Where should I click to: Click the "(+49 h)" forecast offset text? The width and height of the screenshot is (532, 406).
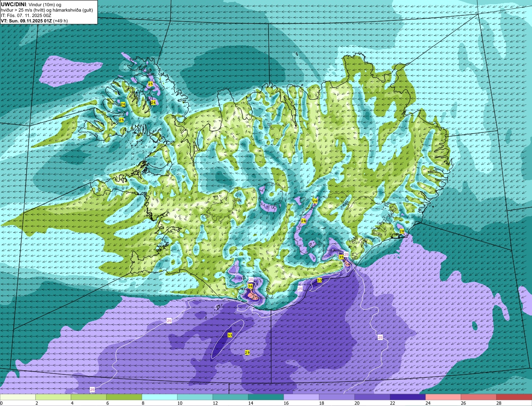pos(61,20)
